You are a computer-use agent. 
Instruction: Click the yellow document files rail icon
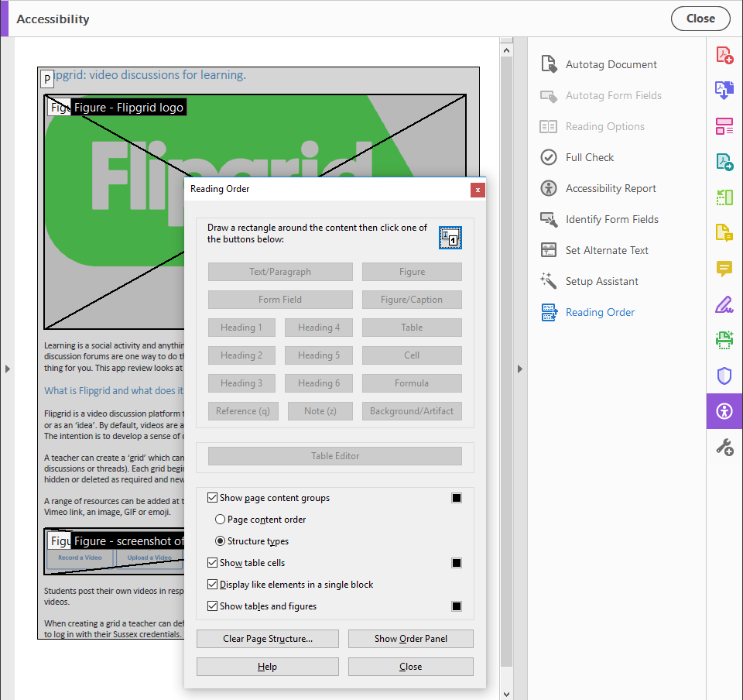[724, 233]
